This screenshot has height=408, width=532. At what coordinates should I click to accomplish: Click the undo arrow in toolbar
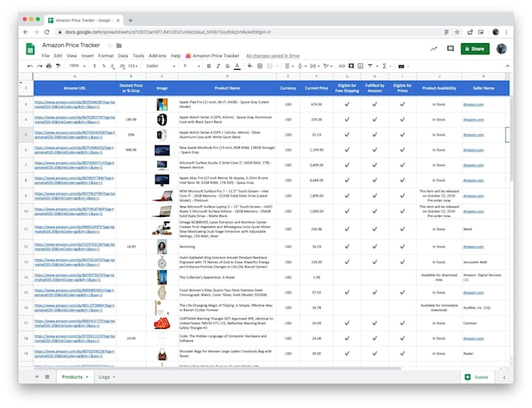31,66
